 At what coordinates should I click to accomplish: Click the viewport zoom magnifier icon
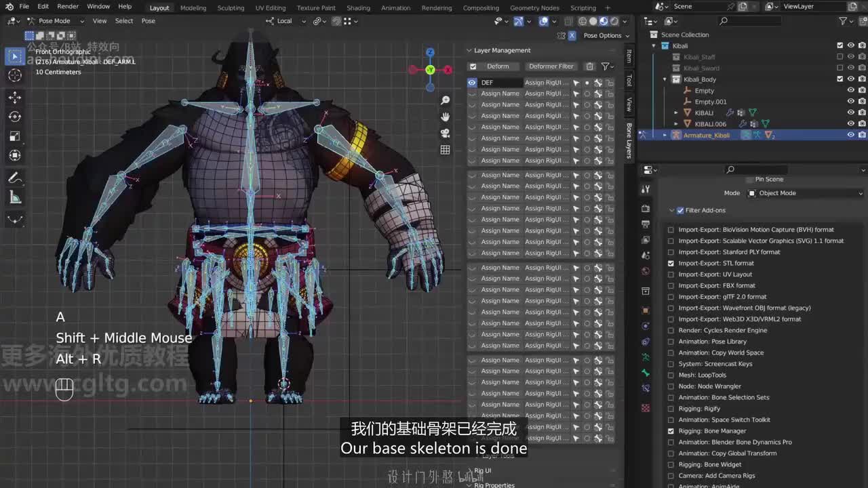(x=445, y=100)
